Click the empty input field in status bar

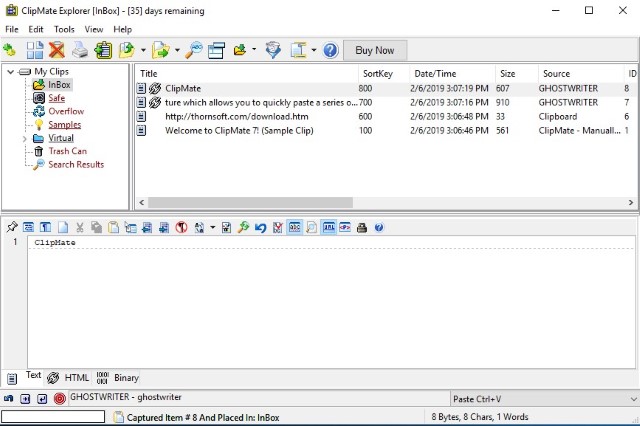pyautogui.click(x=53, y=417)
